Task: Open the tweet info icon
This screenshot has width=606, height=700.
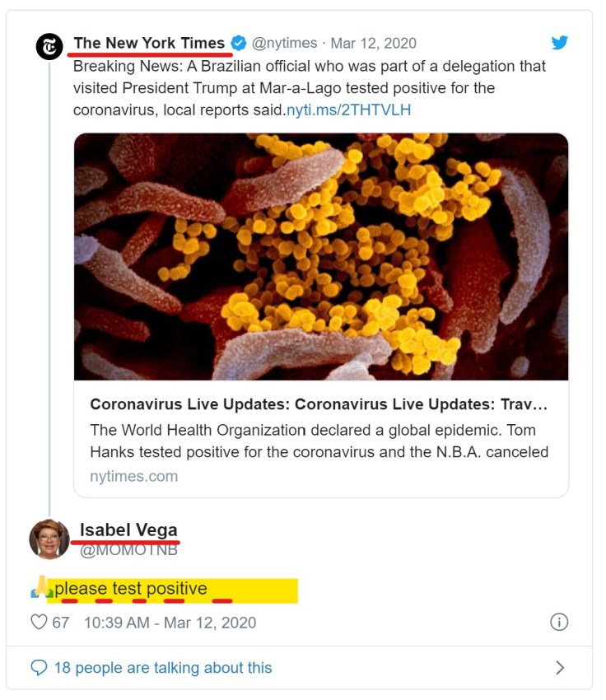Action: click(x=559, y=623)
